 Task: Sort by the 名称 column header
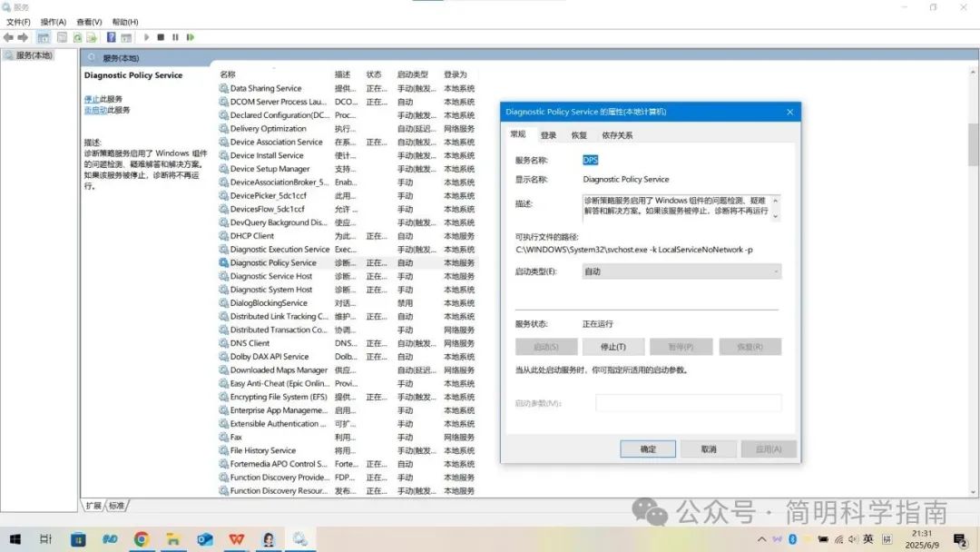[228, 74]
